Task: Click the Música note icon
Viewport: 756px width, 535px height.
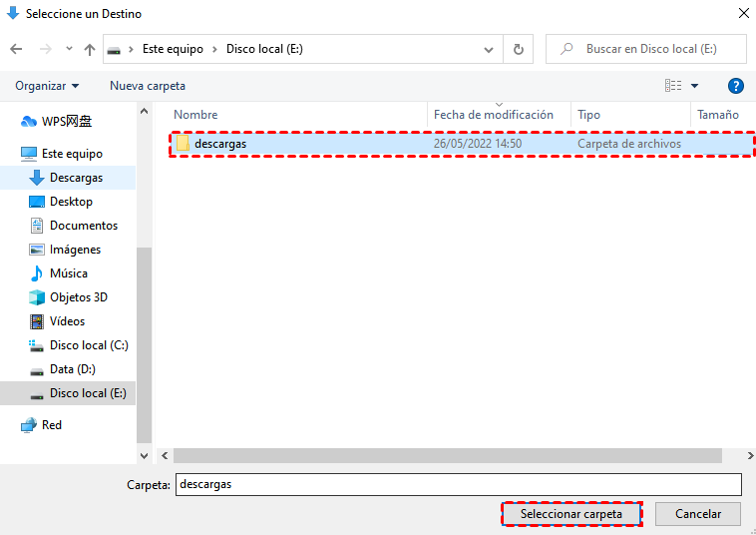Action: [37, 273]
